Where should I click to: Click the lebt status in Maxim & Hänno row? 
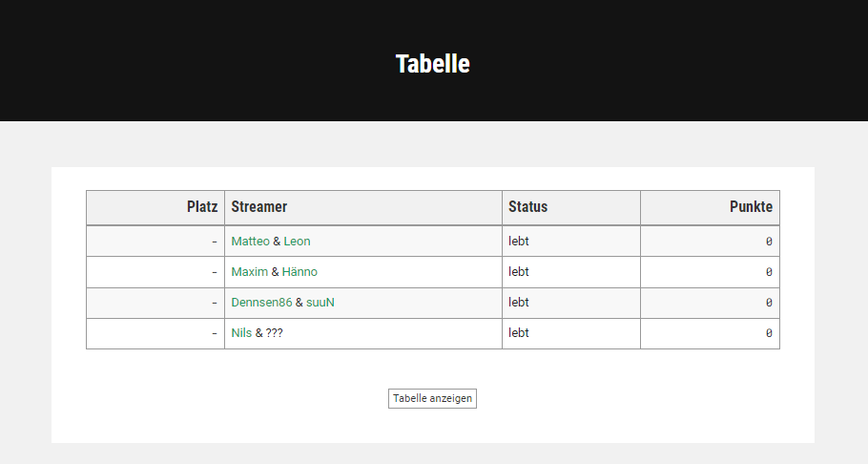[x=519, y=272]
